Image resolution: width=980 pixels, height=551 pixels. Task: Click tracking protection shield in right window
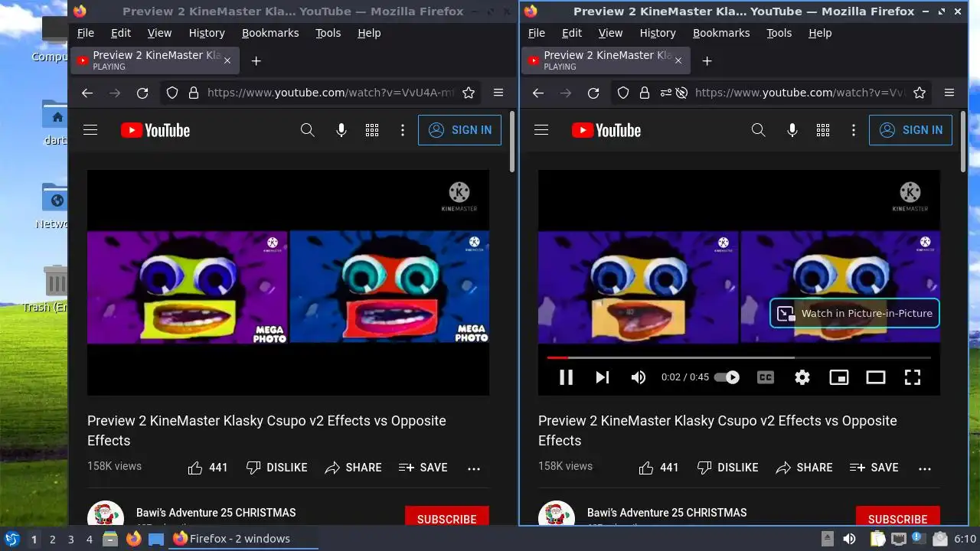(x=623, y=93)
